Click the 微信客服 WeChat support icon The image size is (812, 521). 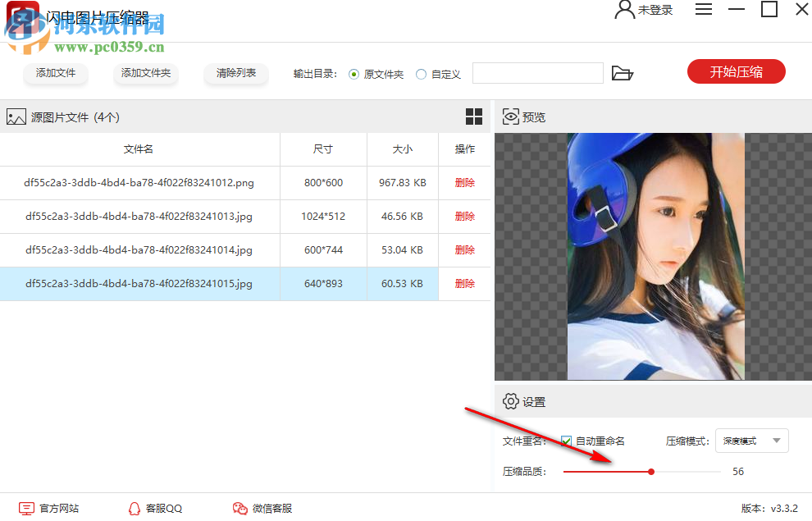pyautogui.click(x=239, y=508)
